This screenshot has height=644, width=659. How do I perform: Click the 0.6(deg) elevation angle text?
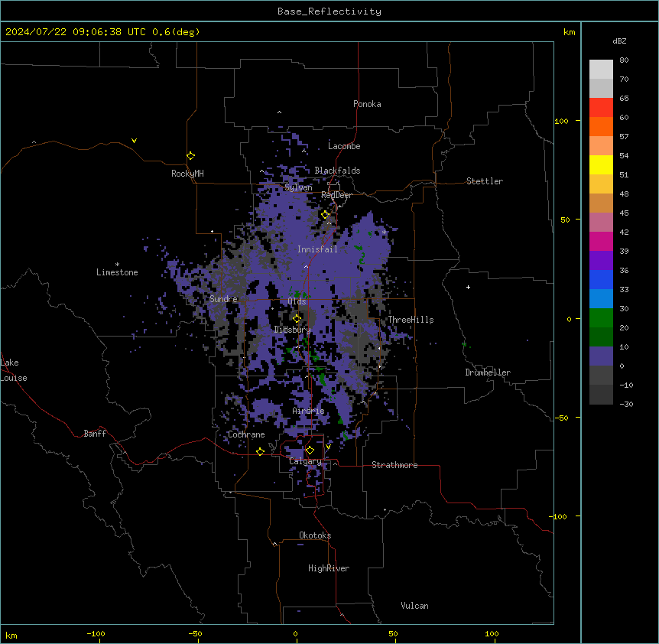[176, 32]
